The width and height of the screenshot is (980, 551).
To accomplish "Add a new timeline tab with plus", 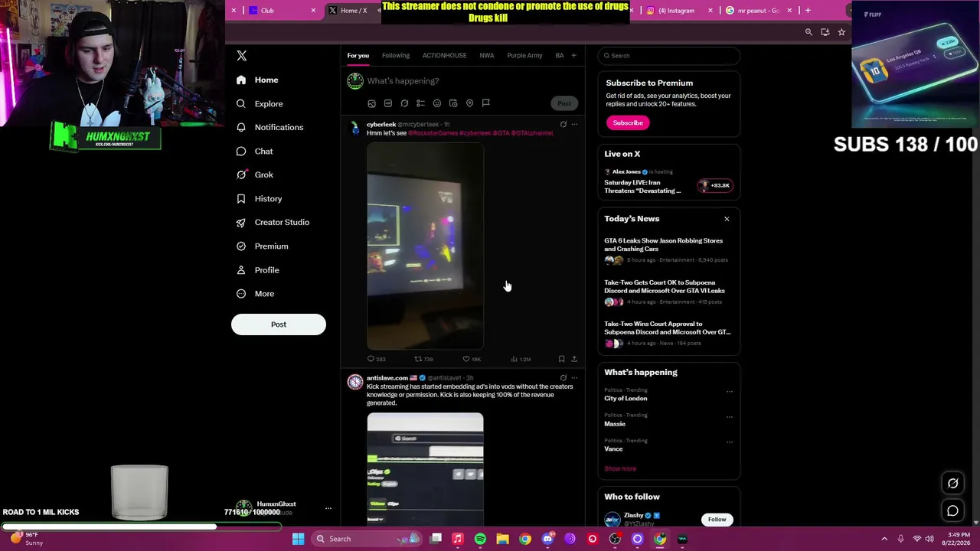I will (573, 55).
